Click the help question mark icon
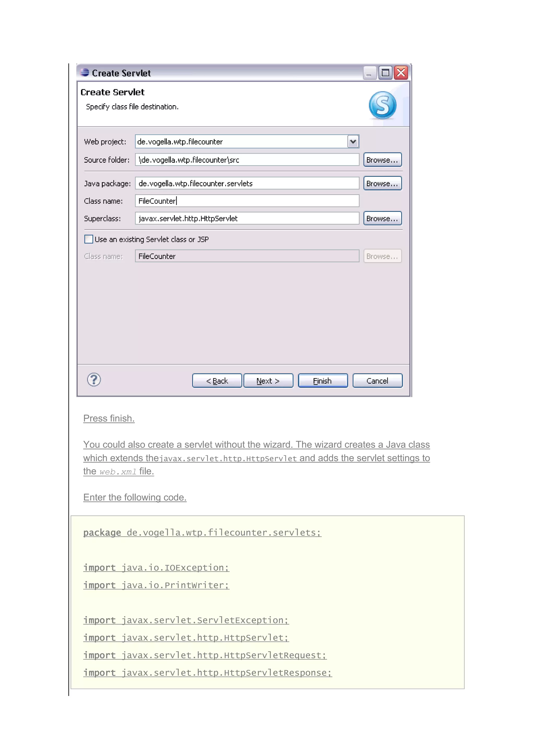The width and height of the screenshot is (535, 756). point(94,380)
